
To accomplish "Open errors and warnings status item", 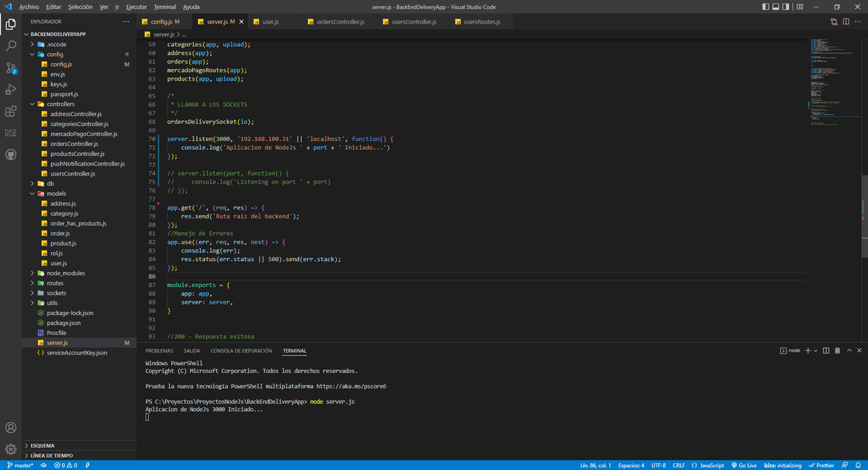I will point(66,465).
